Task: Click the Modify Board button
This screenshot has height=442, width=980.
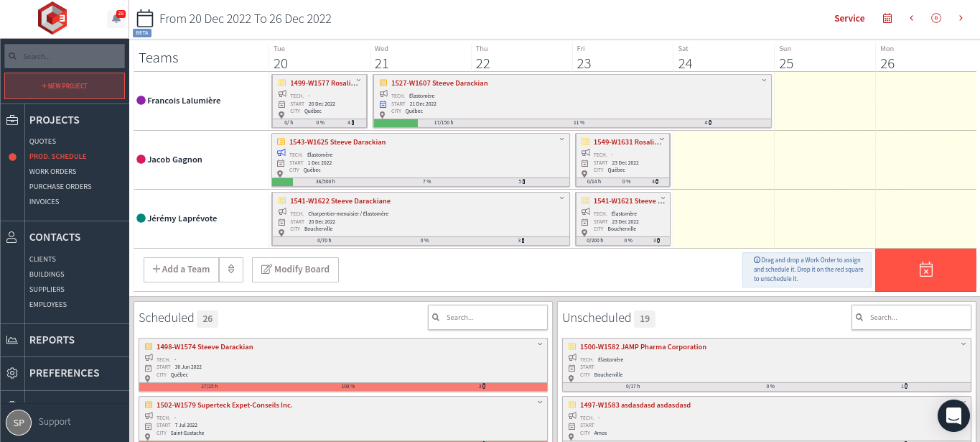Action: click(x=295, y=270)
